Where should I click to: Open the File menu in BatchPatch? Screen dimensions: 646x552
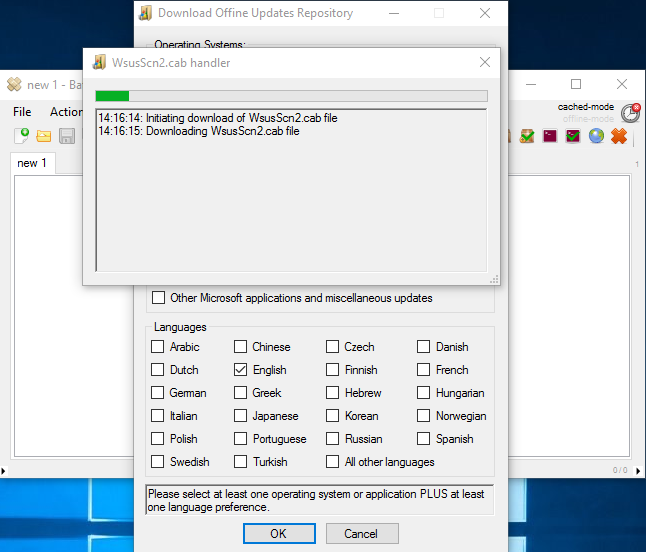[22, 112]
